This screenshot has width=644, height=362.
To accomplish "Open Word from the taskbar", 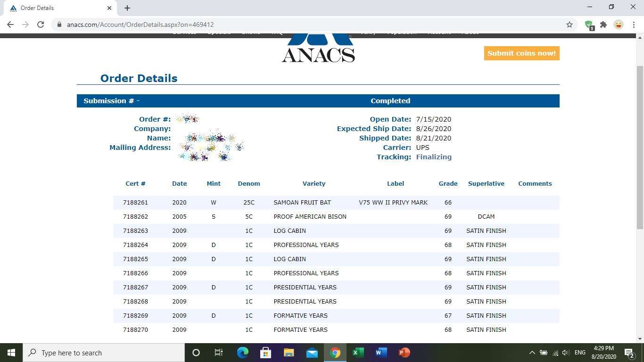I will pos(381,353).
